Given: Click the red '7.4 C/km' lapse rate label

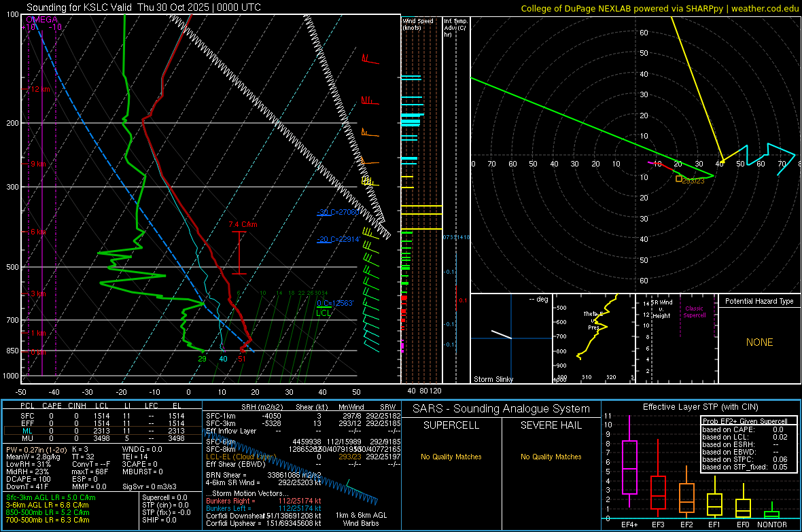Looking at the screenshot, I should [243, 224].
